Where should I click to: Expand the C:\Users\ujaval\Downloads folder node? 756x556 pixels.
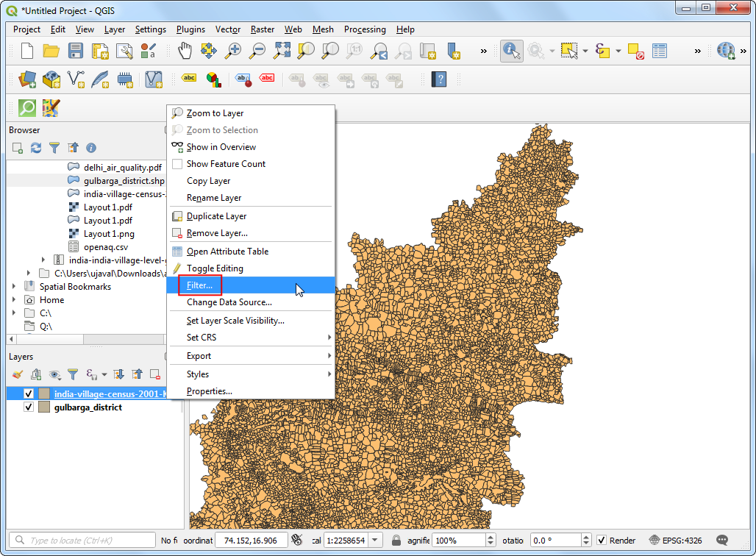[29, 273]
